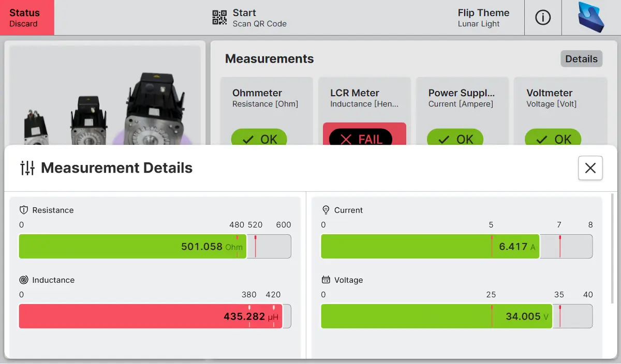Open the LCR Meter measurement card
Screen dimensions: 621x364
[364, 98]
